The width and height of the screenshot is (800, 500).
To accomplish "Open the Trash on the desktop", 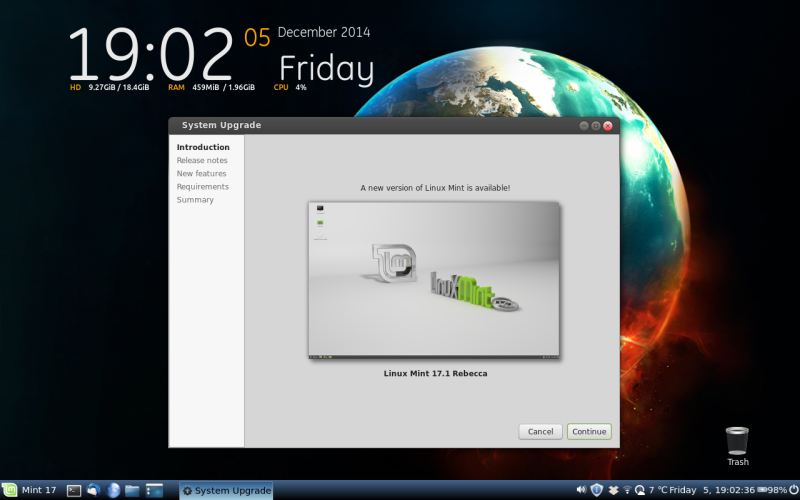I will coord(737,440).
